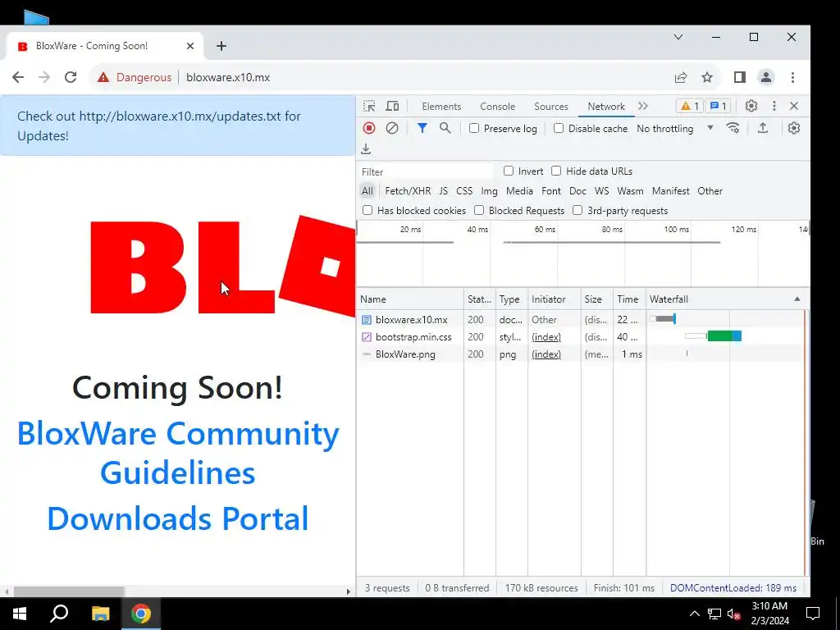
Task: Switch to the Console tab
Action: click(498, 106)
